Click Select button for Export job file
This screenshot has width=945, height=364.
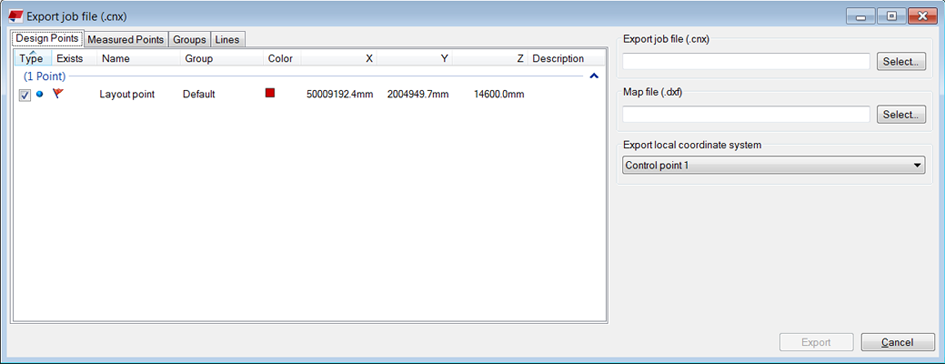pyautogui.click(x=901, y=61)
